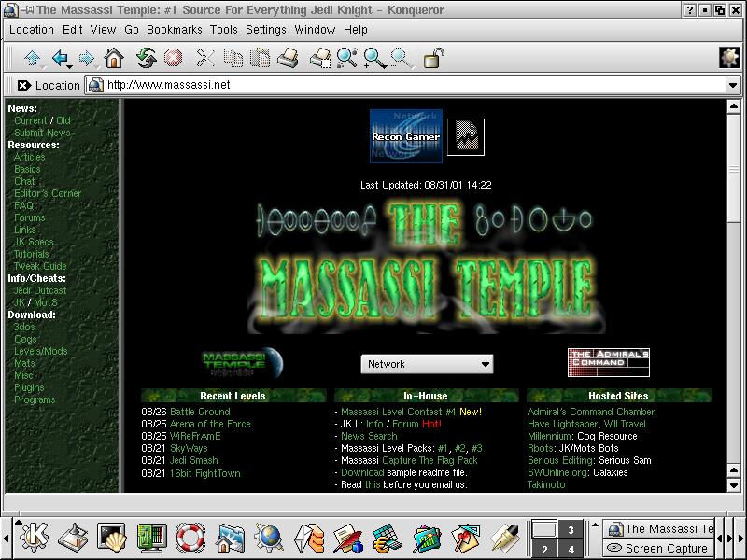Click the scrollbar up arrow
This screenshot has width=747, height=560.
pyautogui.click(x=734, y=106)
